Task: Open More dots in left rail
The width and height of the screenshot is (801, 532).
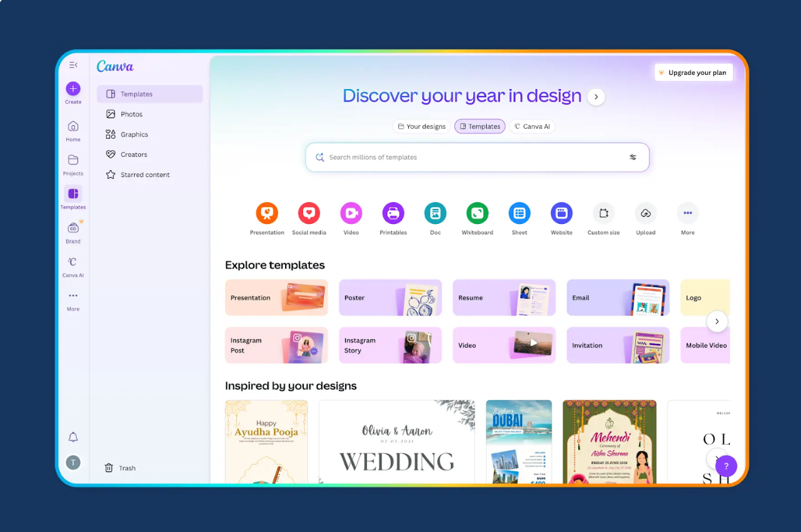Action: click(73, 296)
